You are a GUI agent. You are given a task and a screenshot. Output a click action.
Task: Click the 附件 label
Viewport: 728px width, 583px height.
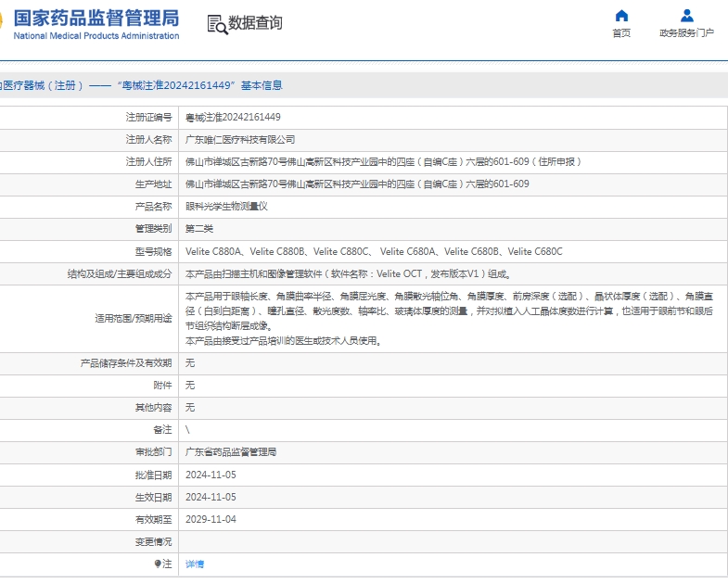point(162,386)
